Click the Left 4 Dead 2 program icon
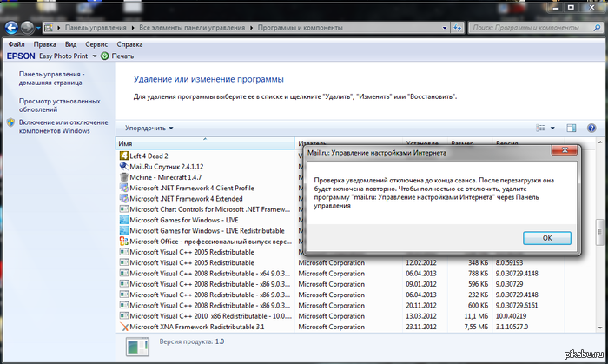 click(x=122, y=156)
